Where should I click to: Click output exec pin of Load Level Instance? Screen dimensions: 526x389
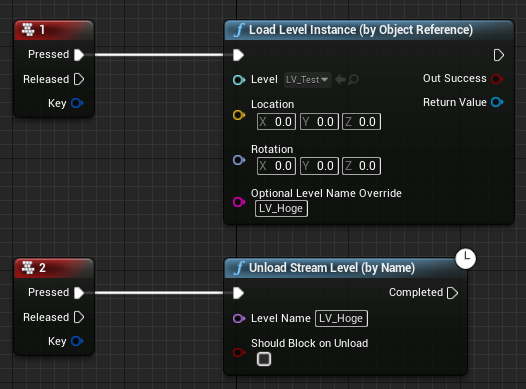click(498, 55)
